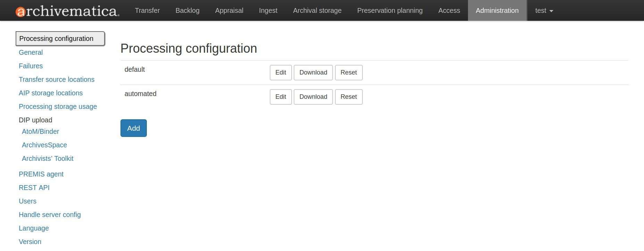
Task: Download the default processing configuration
Action: tap(313, 72)
